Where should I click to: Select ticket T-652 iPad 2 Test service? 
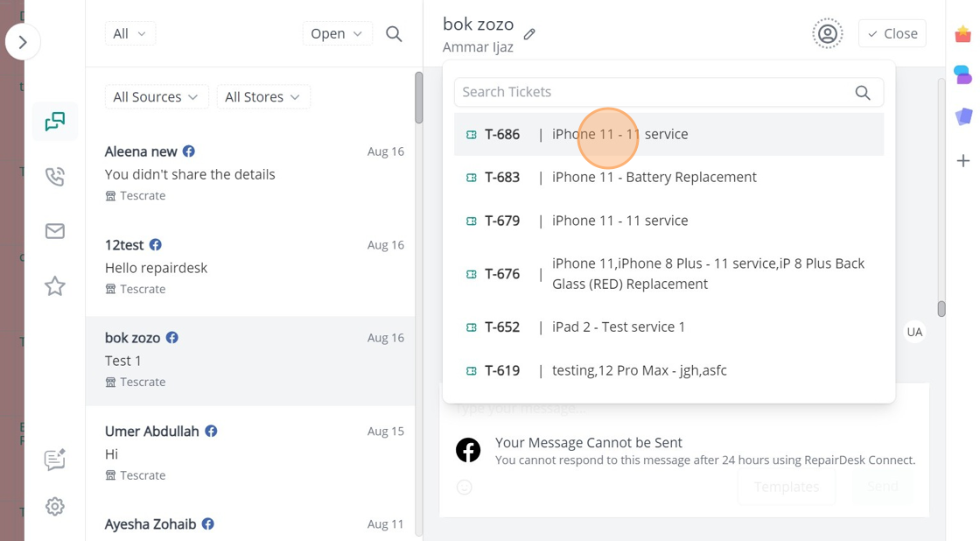[x=668, y=327]
